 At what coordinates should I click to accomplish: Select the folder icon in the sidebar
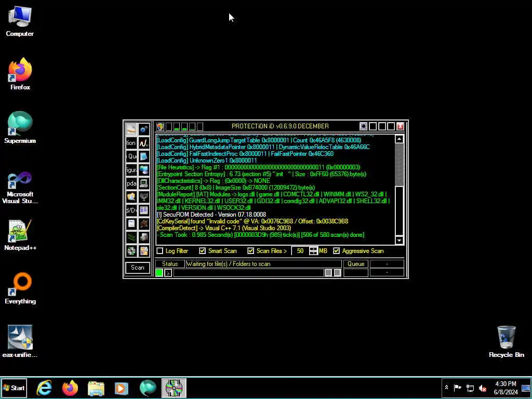tap(131, 197)
